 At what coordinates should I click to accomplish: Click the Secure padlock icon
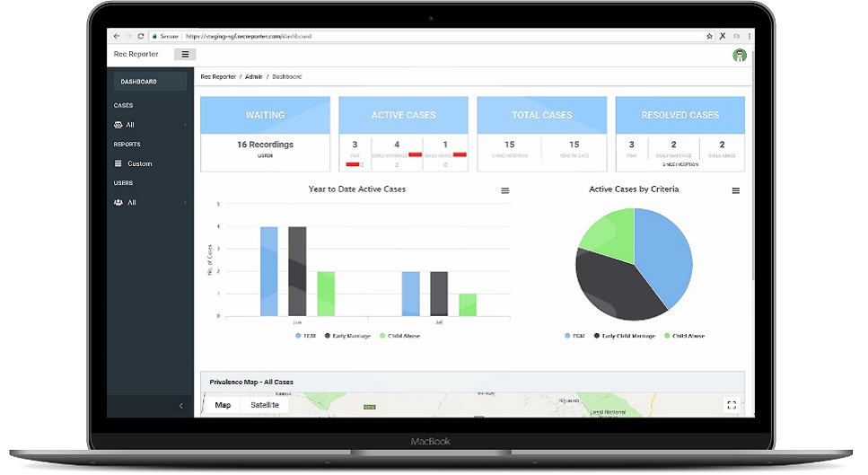click(x=155, y=36)
